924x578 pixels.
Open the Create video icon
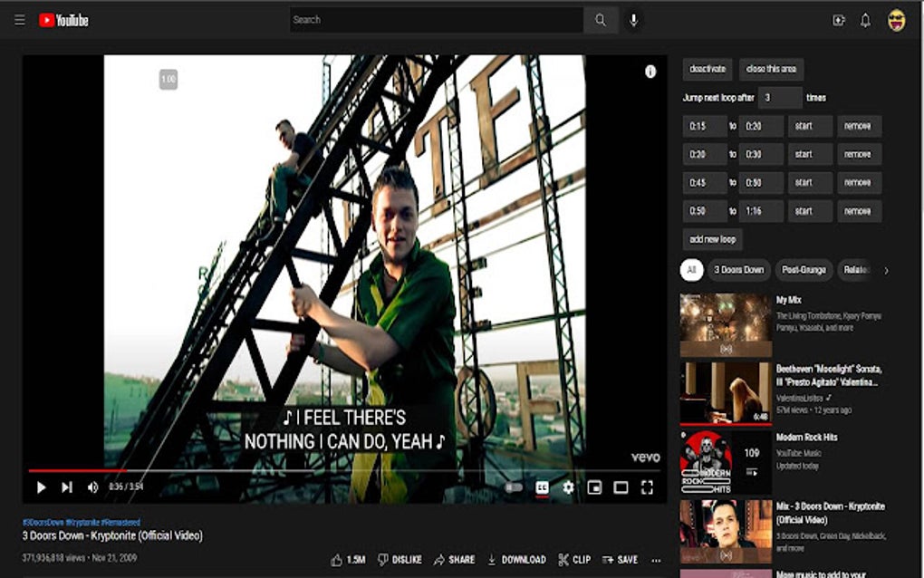pyautogui.click(x=838, y=19)
